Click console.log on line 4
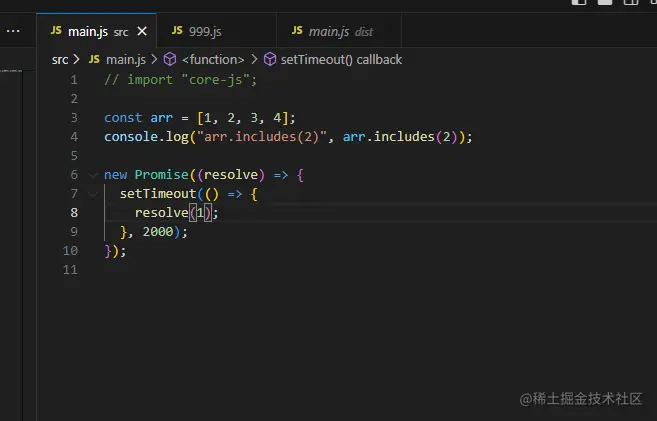Viewport: 657px width, 421px height. pos(146,137)
